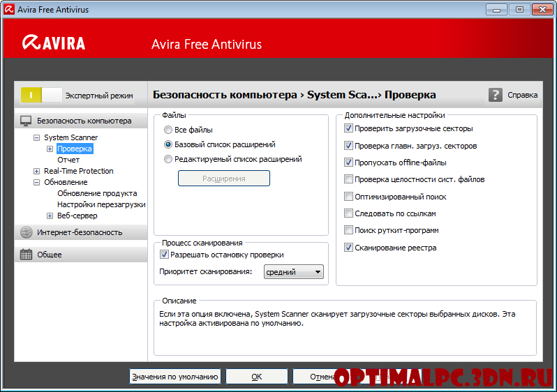The height and width of the screenshot is (392, 557).
Task: Uncheck Проверить загрузочные секторы
Action: point(348,128)
